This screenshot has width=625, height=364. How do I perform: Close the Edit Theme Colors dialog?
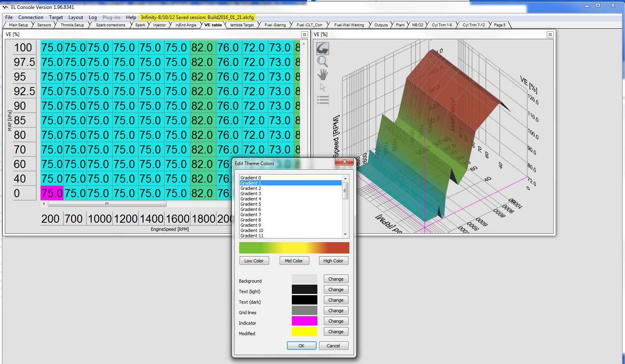[345, 162]
